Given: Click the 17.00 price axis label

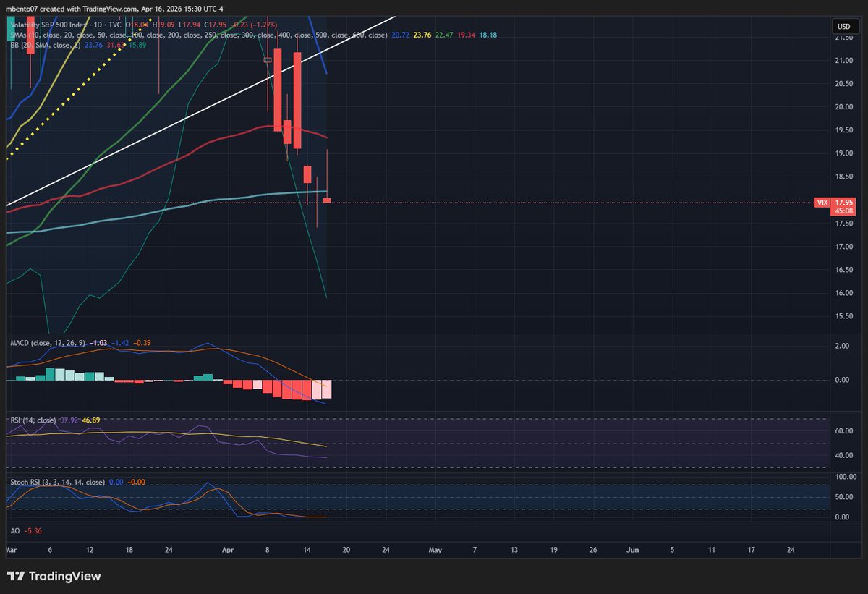Looking at the screenshot, I should [844, 247].
